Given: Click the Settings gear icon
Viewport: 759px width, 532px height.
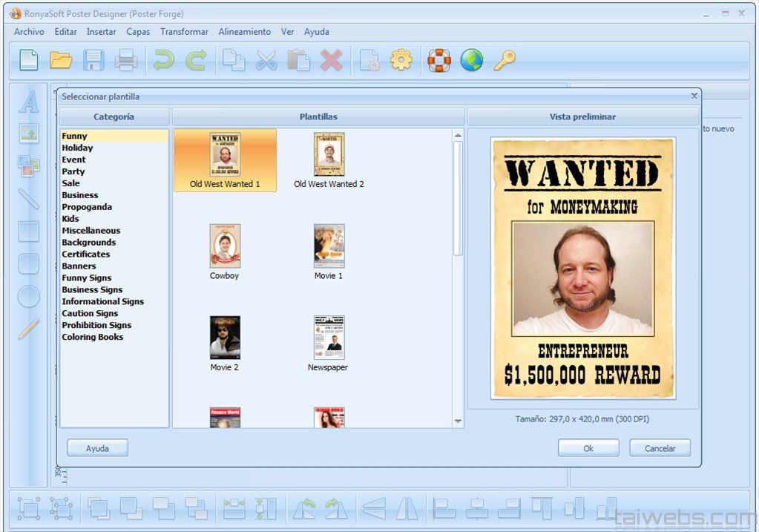Looking at the screenshot, I should (x=401, y=60).
